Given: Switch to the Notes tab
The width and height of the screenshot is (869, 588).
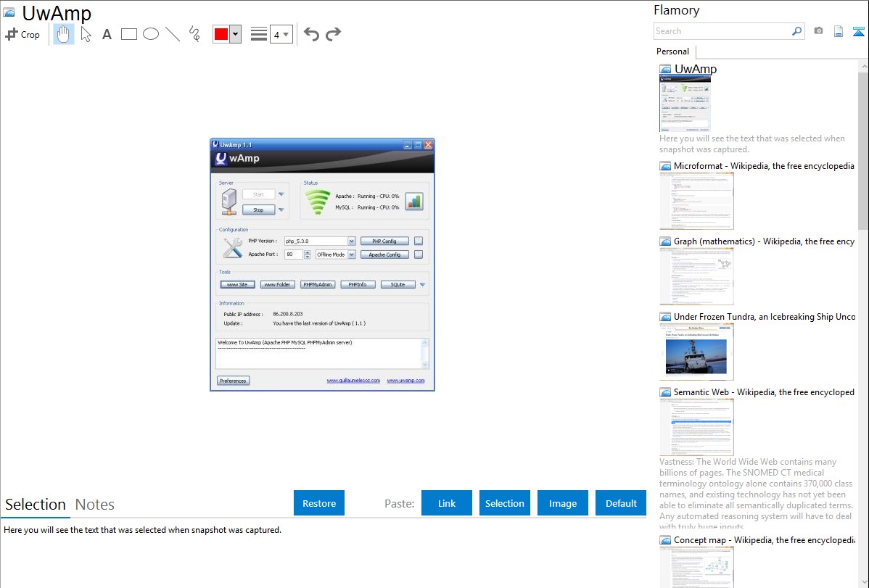Looking at the screenshot, I should pos(95,505).
